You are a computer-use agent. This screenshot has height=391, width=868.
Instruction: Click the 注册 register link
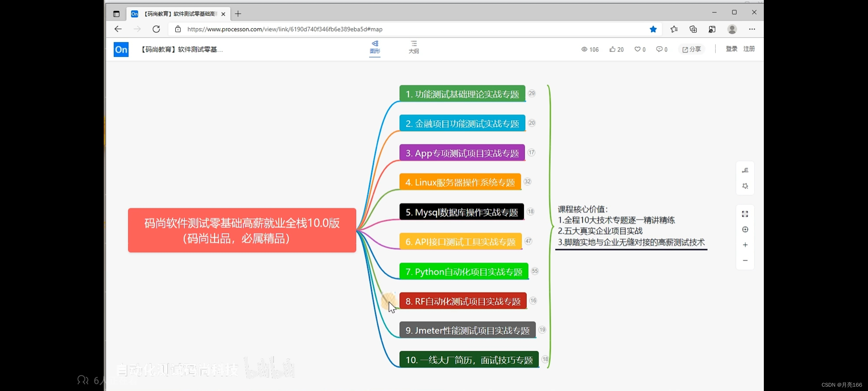[x=749, y=49]
